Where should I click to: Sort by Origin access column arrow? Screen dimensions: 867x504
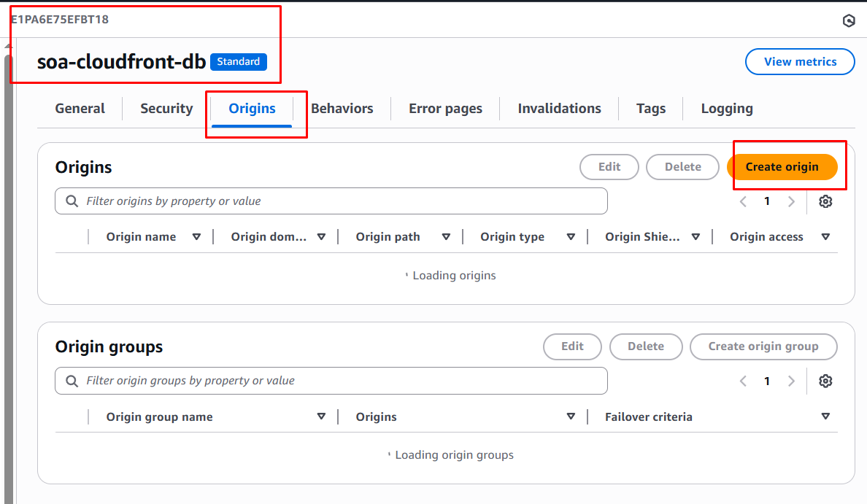(825, 237)
